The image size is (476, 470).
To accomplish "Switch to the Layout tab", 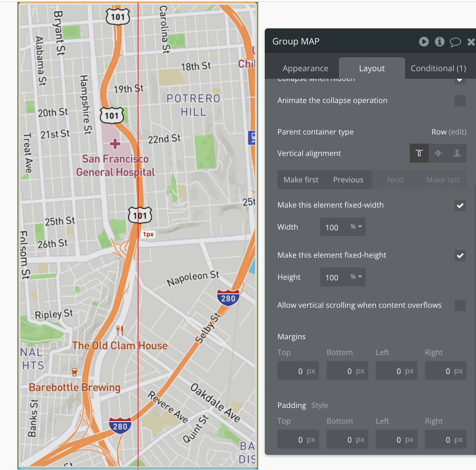I will click(372, 68).
